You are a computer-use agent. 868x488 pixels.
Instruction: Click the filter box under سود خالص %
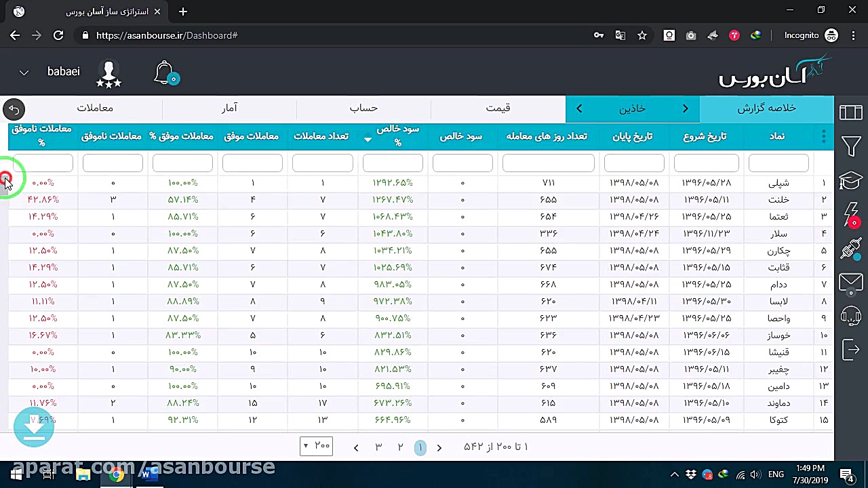(x=393, y=163)
